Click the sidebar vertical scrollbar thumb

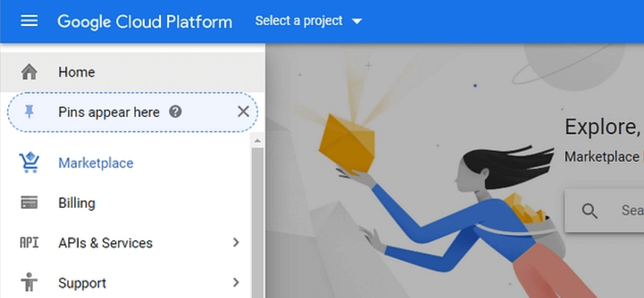pyautogui.click(x=257, y=222)
